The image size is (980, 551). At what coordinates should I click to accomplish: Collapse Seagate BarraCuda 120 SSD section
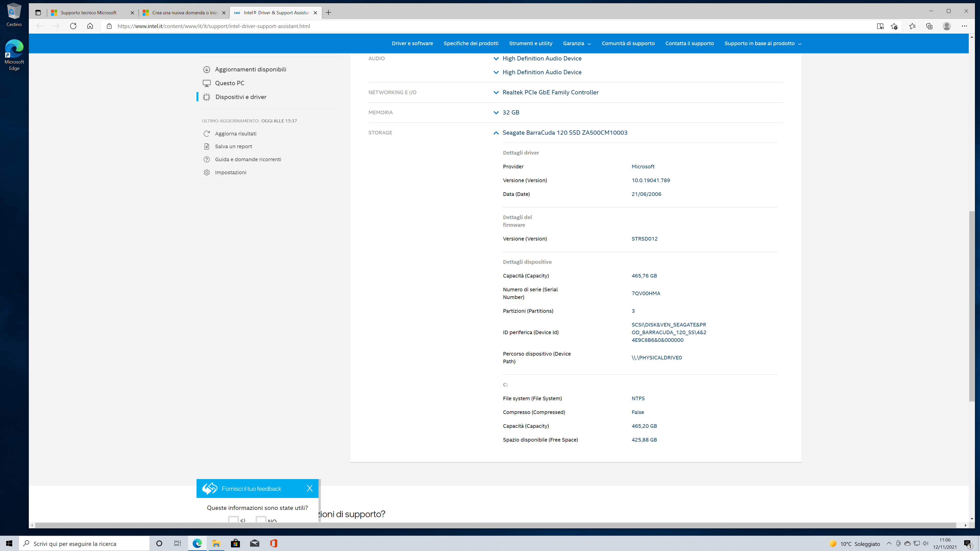(x=496, y=133)
